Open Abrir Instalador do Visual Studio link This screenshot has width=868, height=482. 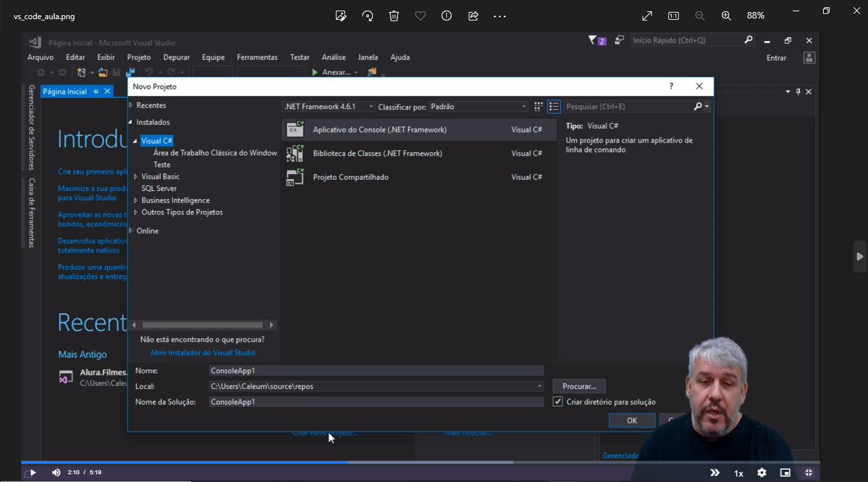coord(202,352)
